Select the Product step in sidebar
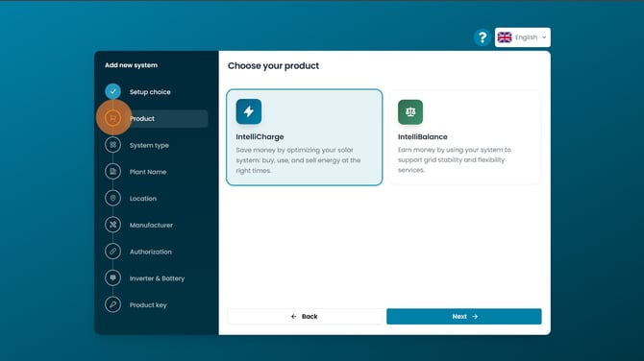 156,118
